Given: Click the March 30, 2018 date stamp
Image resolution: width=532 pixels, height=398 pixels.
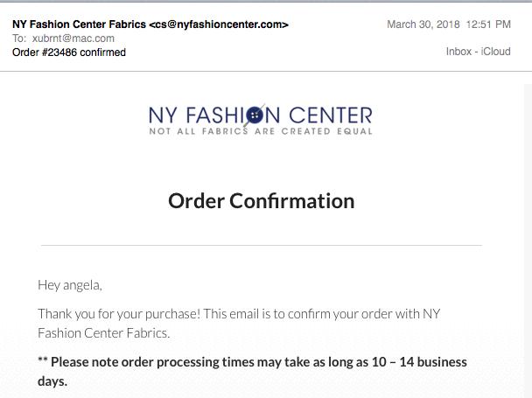Looking at the screenshot, I should click(423, 24).
